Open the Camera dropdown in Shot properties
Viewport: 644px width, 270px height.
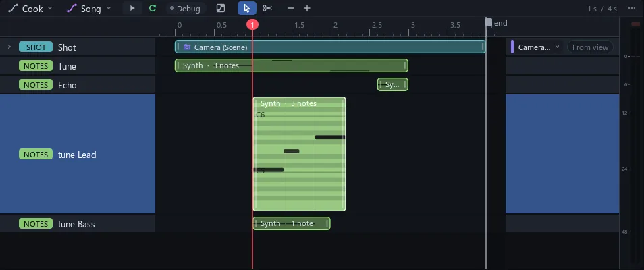[x=539, y=47]
